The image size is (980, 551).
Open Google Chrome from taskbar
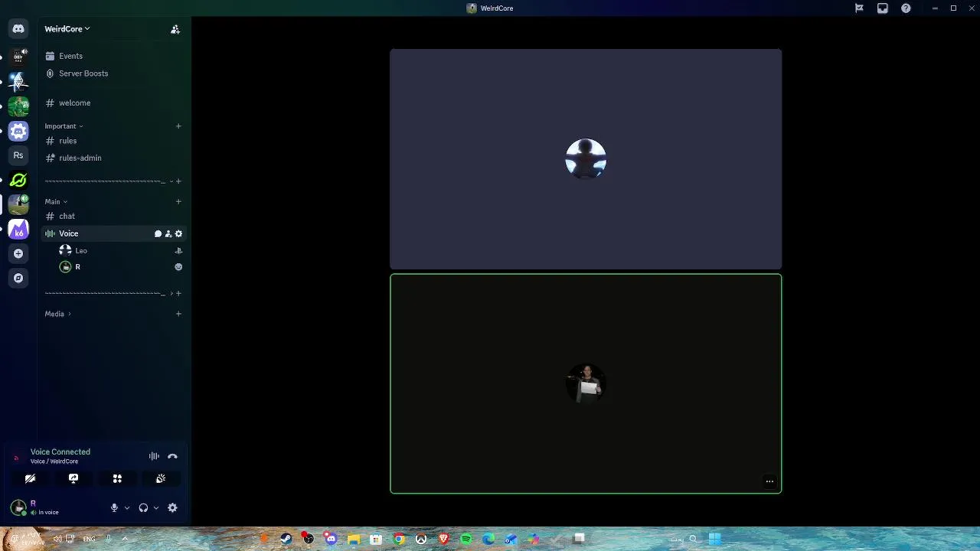[x=399, y=539]
